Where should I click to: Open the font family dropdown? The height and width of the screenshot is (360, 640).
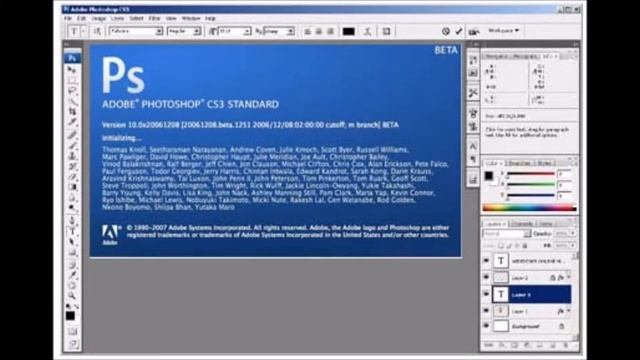[x=159, y=31]
